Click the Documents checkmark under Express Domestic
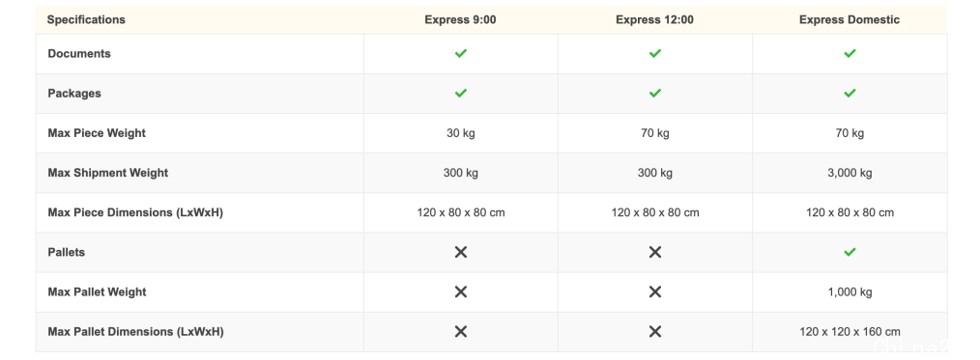The image size is (980, 360). coord(850,54)
